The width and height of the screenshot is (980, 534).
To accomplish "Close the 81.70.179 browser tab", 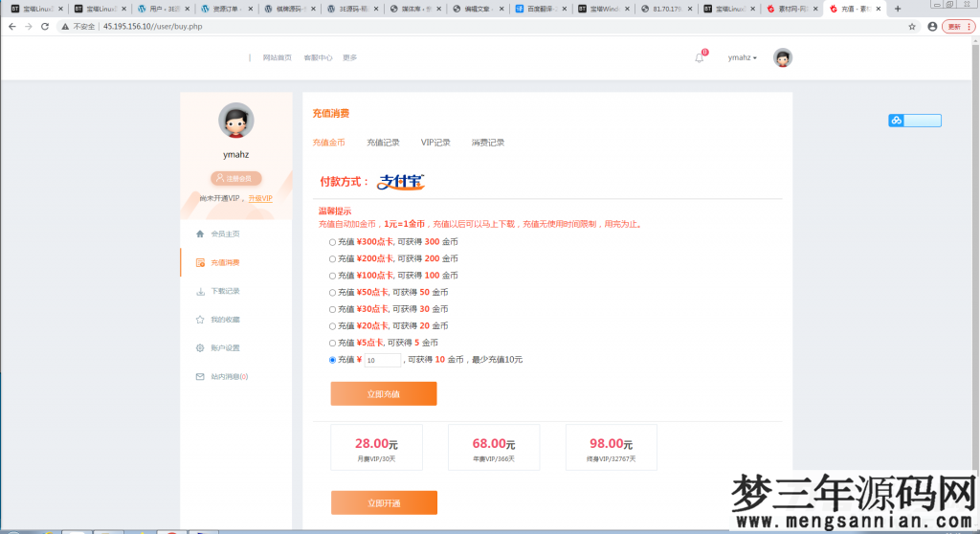I will coord(690,9).
